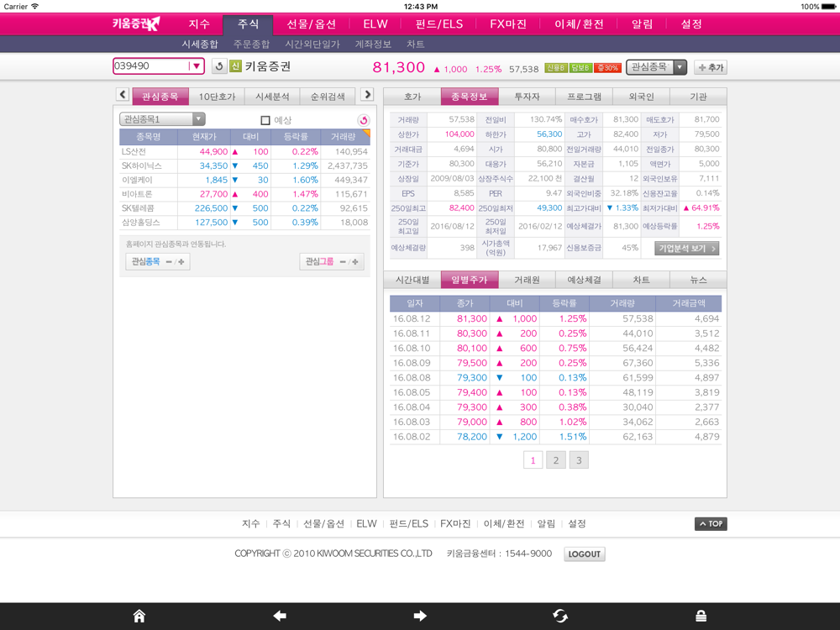Go to page 2 of daily prices
The image size is (840, 630).
tap(556, 460)
